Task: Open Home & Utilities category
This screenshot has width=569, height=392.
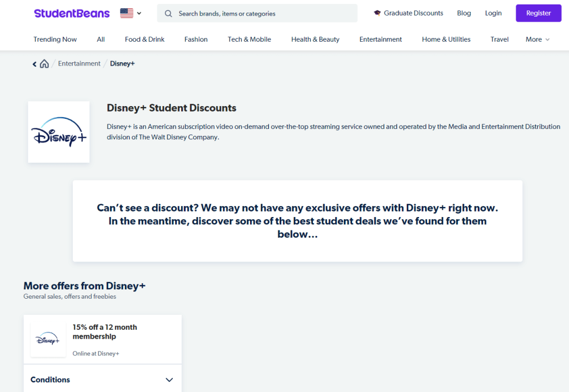Action: [446, 39]
